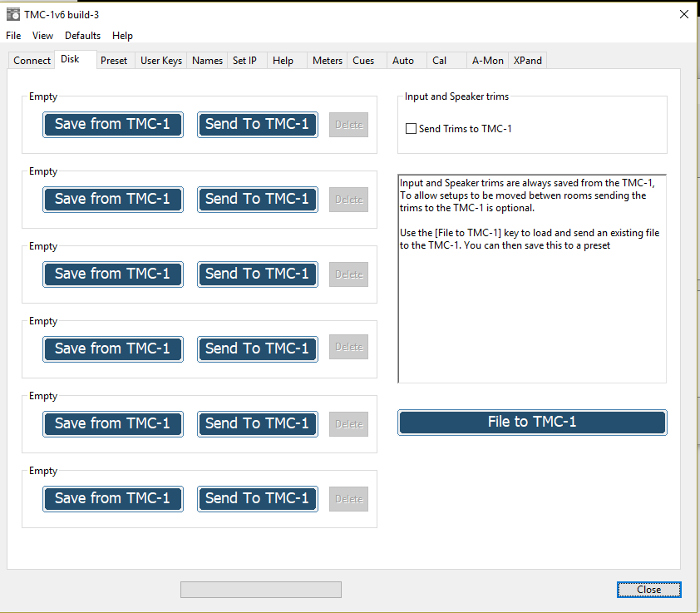Viewport: 700px width, 613px height.
Task: Click inside the trims information text box
Action: coord(532,279)
